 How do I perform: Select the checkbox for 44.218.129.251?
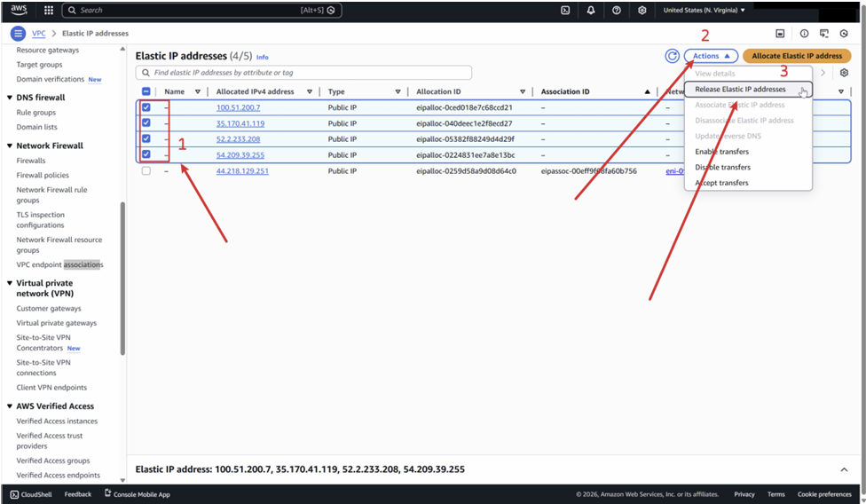coord(146,171)
